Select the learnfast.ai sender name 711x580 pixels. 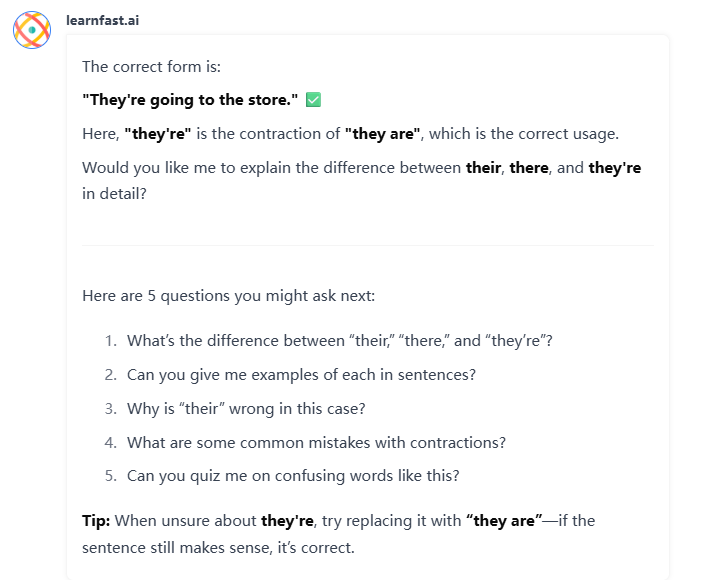pyautogui.click(x=103, y=20)
